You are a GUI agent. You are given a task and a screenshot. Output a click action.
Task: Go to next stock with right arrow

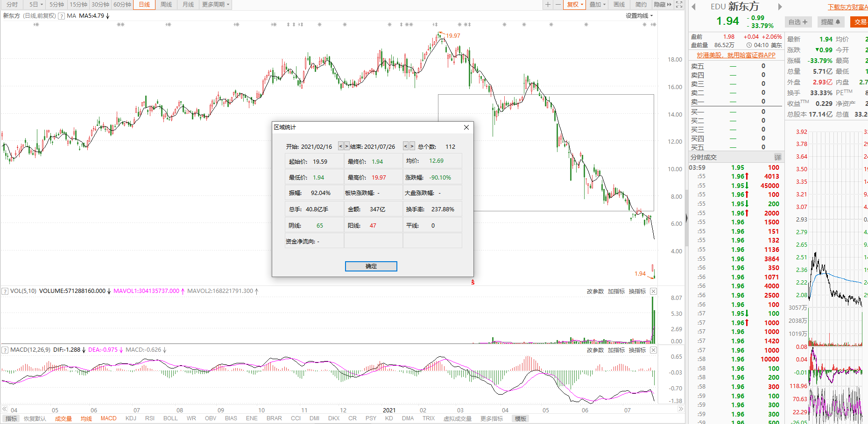point(780,7)
